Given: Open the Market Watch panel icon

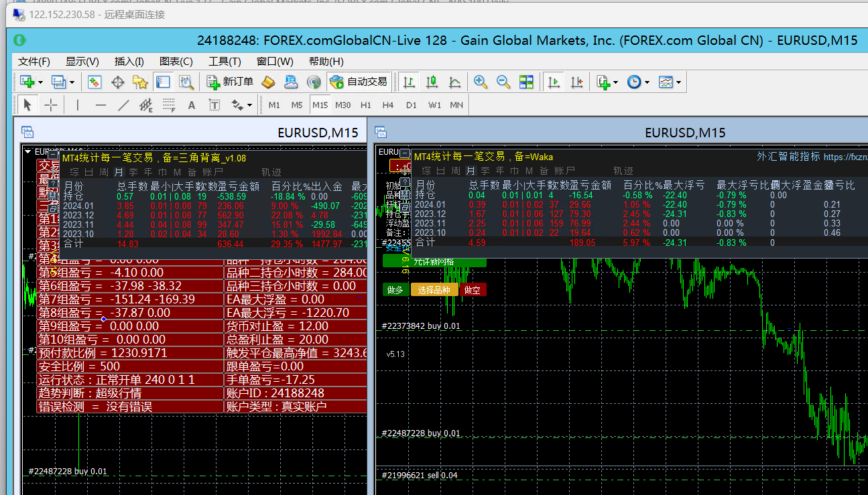Looking at the screenshot, I should (95, 82).
